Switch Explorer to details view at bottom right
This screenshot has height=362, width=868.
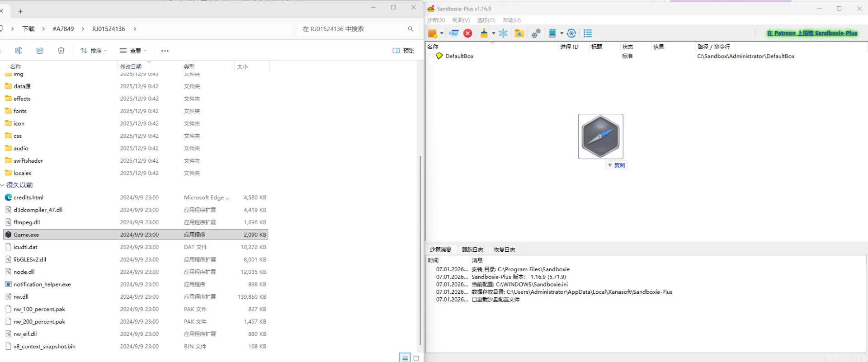click(405, 358)
